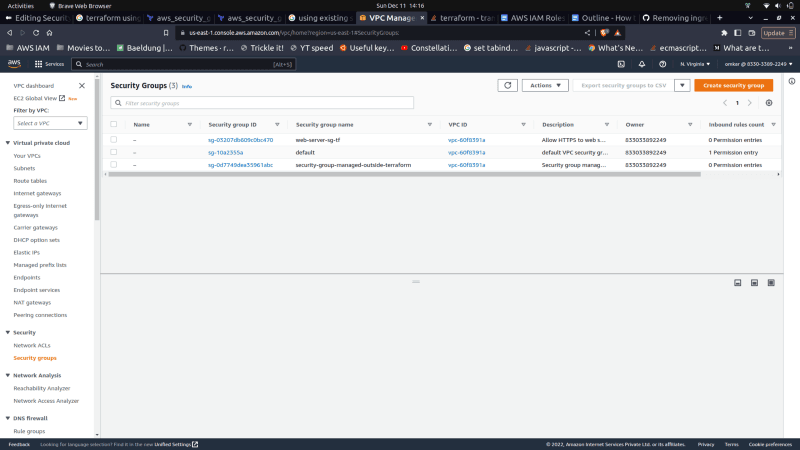Check the web-server-sg-tf row checkbox

(114, 139)
